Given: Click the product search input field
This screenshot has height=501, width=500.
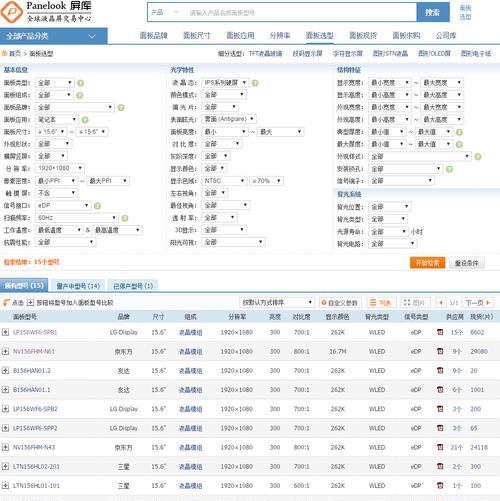Looking at the screenshot, I should 300,13.
